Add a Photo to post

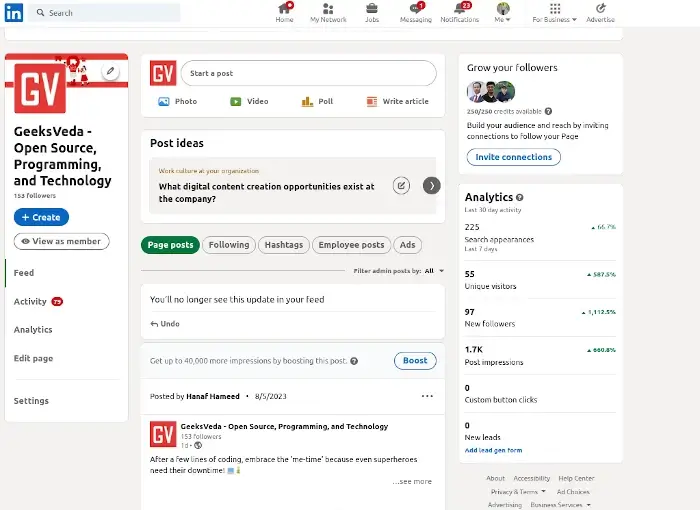(x=177, y=101)
